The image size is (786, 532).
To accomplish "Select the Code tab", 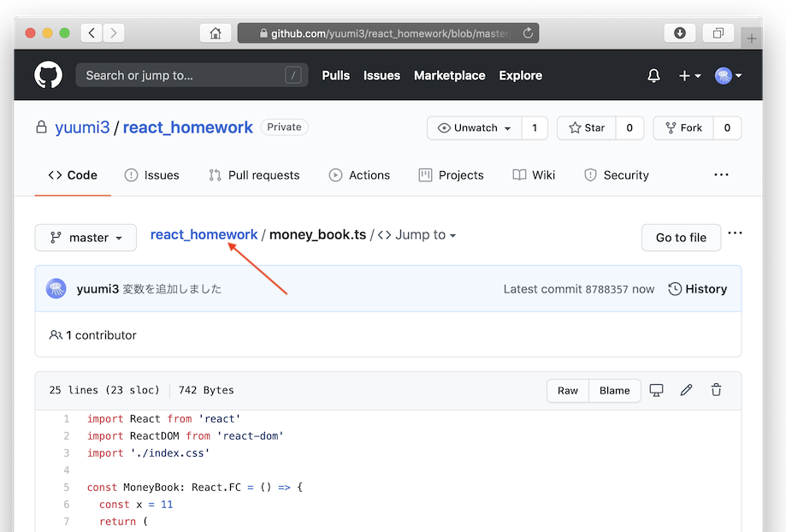I will [73, 175].
